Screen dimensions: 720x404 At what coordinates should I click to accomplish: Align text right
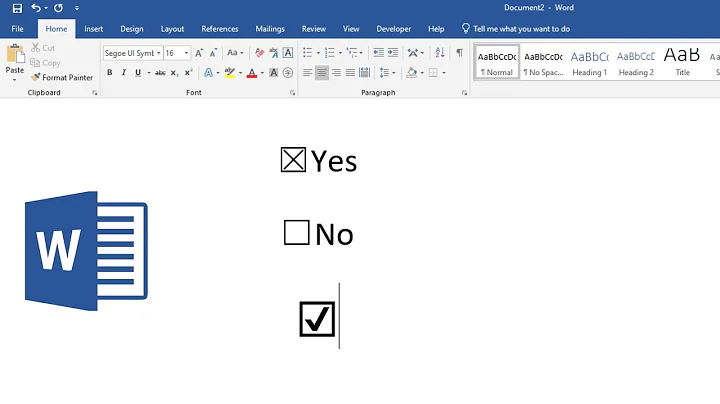tap(336, 73)
